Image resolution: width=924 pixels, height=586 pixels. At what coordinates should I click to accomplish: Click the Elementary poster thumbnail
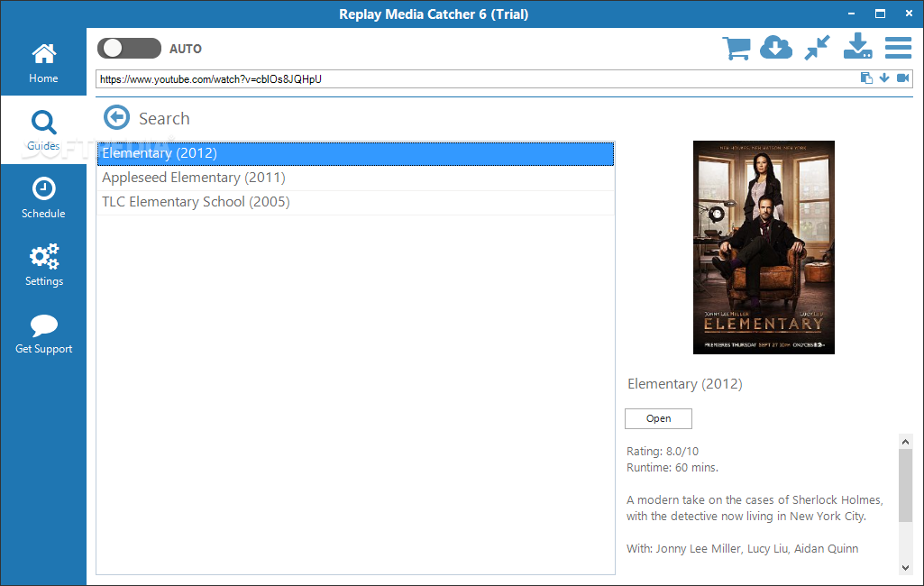coord(764,247)
